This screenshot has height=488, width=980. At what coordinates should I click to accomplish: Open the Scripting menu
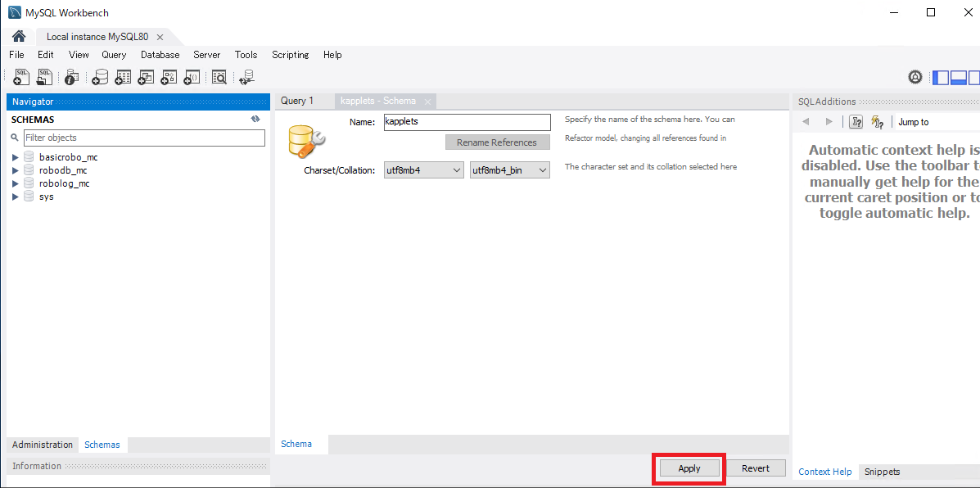pos(291,55)
